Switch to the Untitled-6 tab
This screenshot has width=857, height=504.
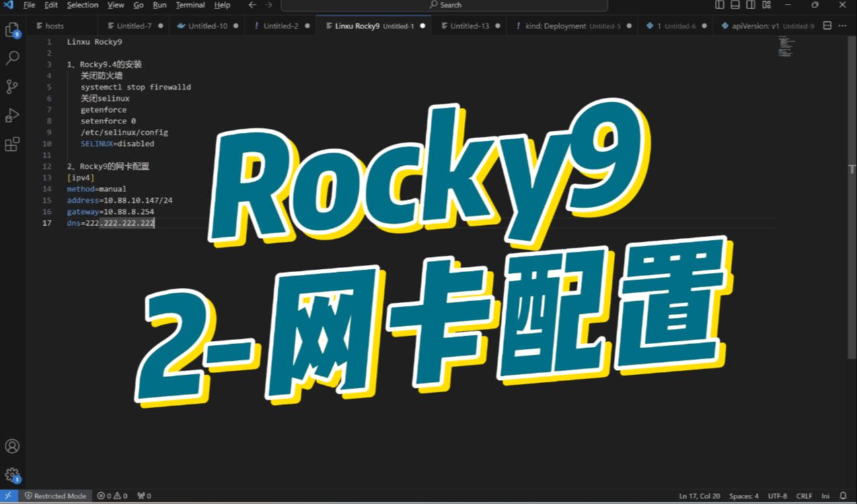click(676, 26)
